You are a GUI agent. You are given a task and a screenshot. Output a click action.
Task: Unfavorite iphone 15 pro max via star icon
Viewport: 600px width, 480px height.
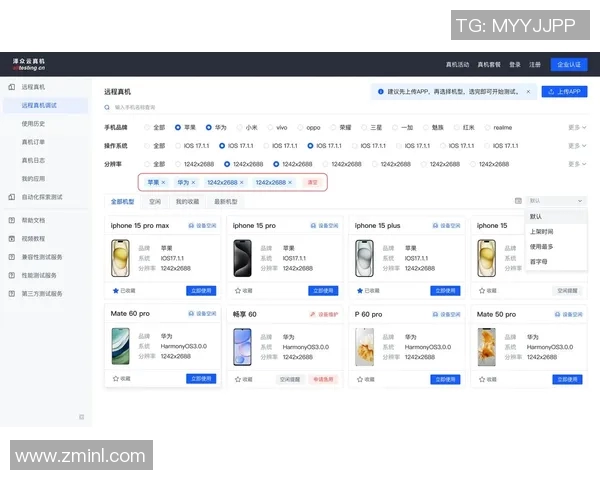[x=116, y=291]
